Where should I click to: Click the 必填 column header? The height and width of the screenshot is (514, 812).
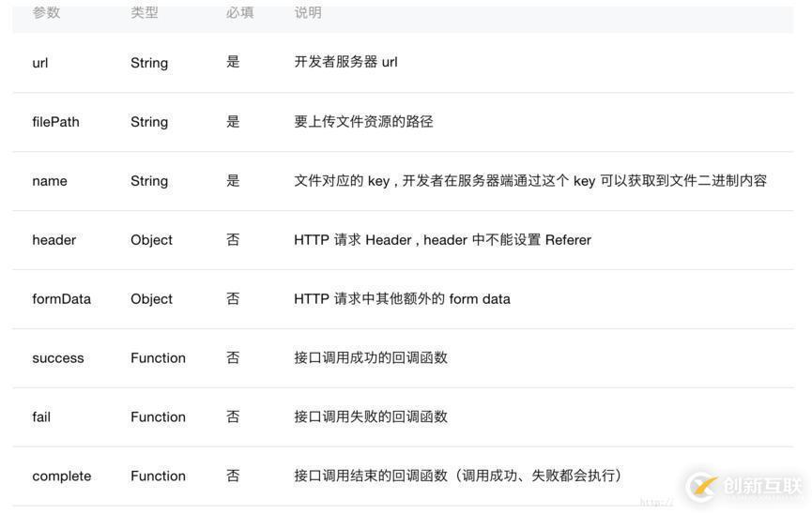tap(239, 13)
